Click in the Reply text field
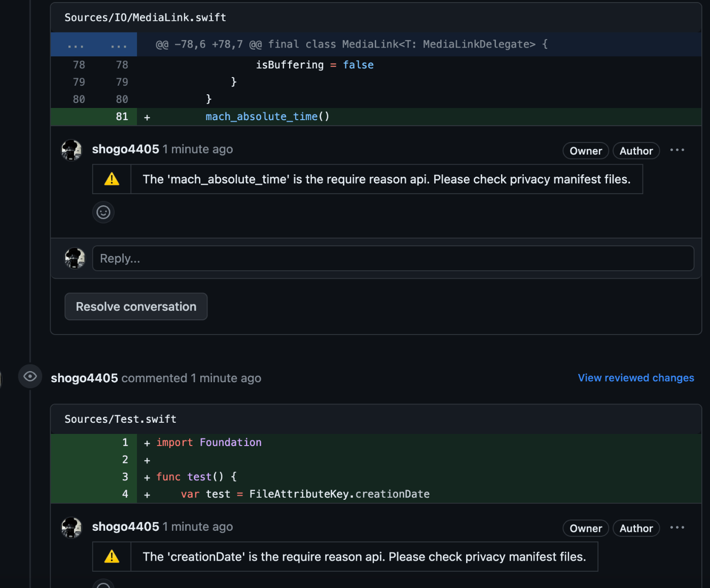This screenshot has width=710, height=588. (x=393, y=259)
